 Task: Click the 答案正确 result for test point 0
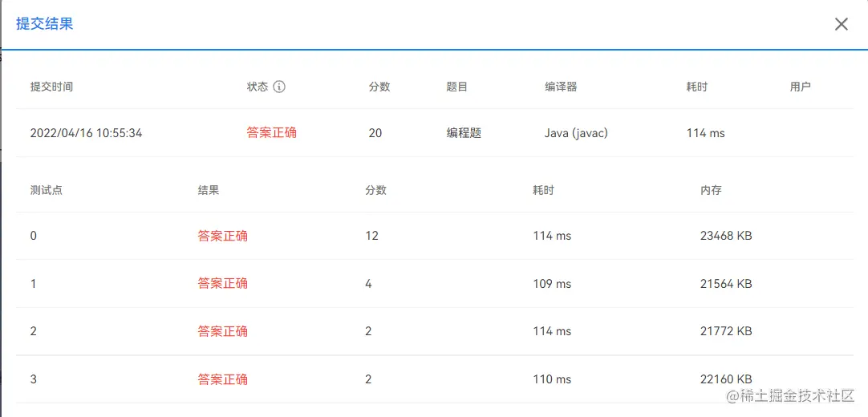(x=222, y=236)
